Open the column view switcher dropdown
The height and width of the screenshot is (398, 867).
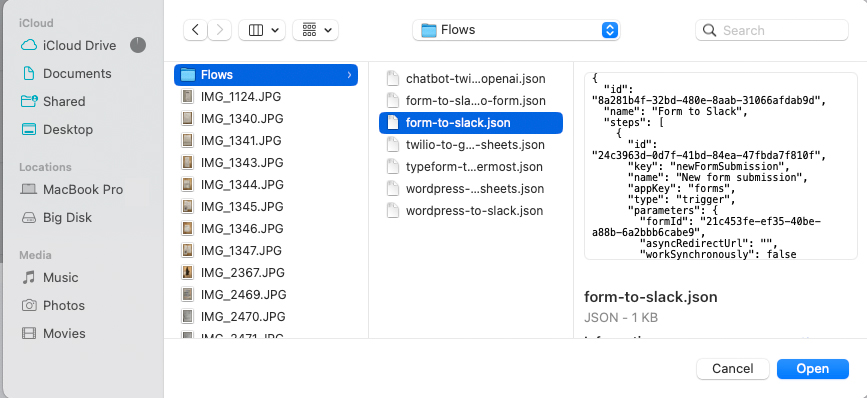point(262,30)
